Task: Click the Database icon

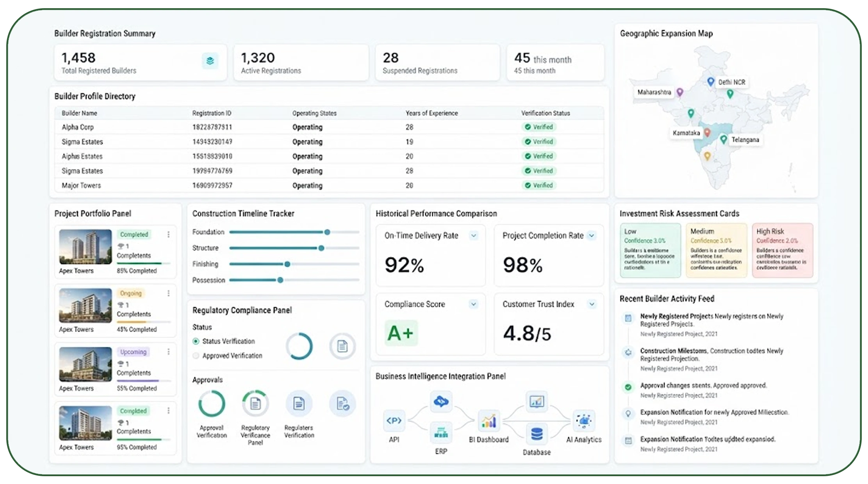Action: [x=537, y=434]
